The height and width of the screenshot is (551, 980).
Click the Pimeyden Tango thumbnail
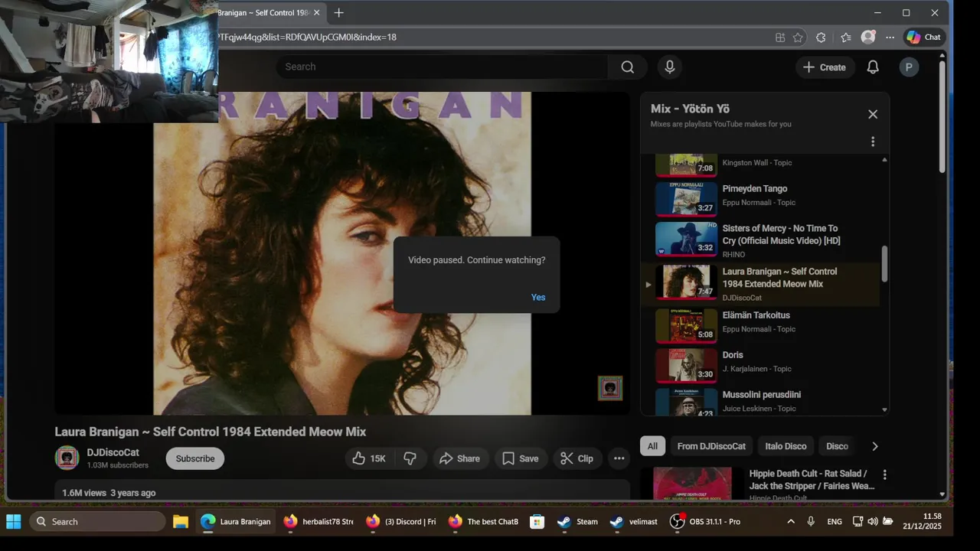(x=687, y=199)
